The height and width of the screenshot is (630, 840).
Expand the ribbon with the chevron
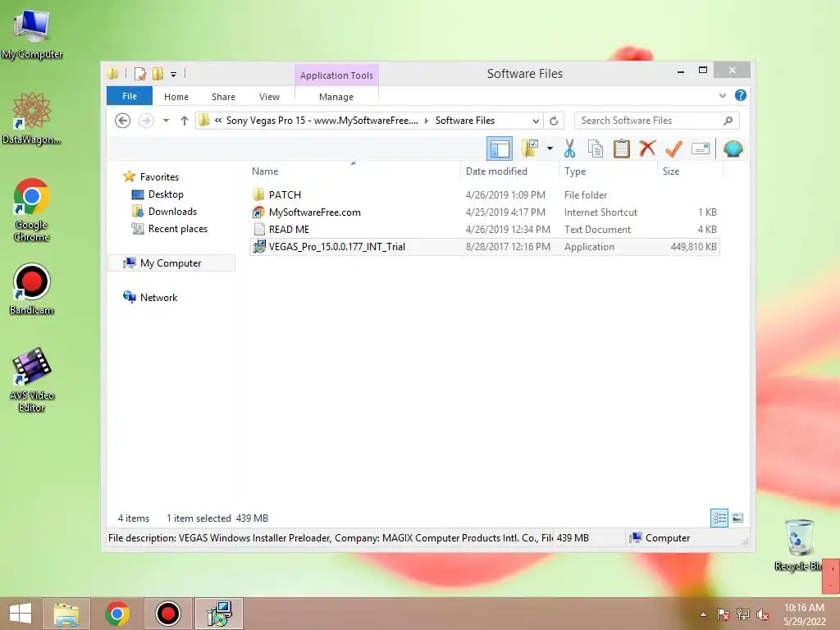723,95
